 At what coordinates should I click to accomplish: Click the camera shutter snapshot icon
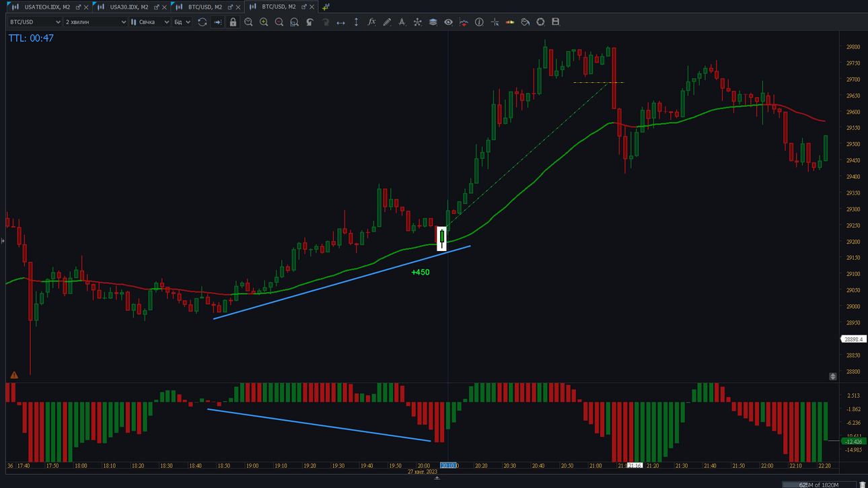tap(540, 22)
